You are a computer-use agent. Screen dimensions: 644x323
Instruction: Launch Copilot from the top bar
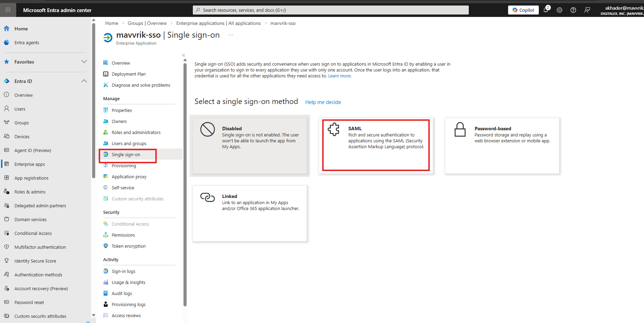(523, 10)
